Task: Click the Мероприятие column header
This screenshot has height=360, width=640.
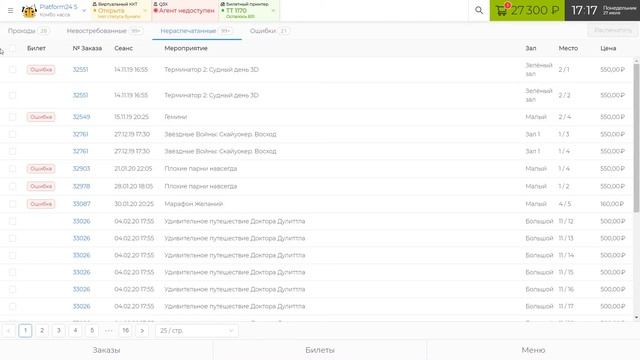Action: (x=186, y=48)
